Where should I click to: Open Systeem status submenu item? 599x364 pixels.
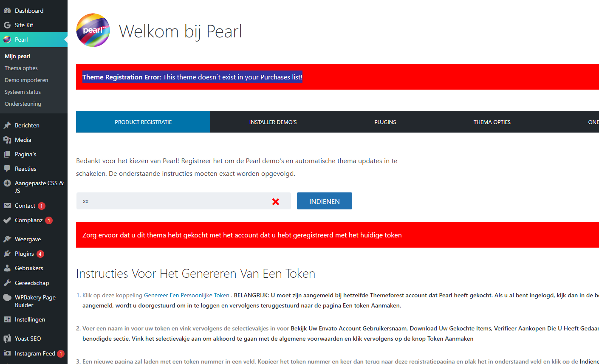pyautogui.click(x=23, y=92)
